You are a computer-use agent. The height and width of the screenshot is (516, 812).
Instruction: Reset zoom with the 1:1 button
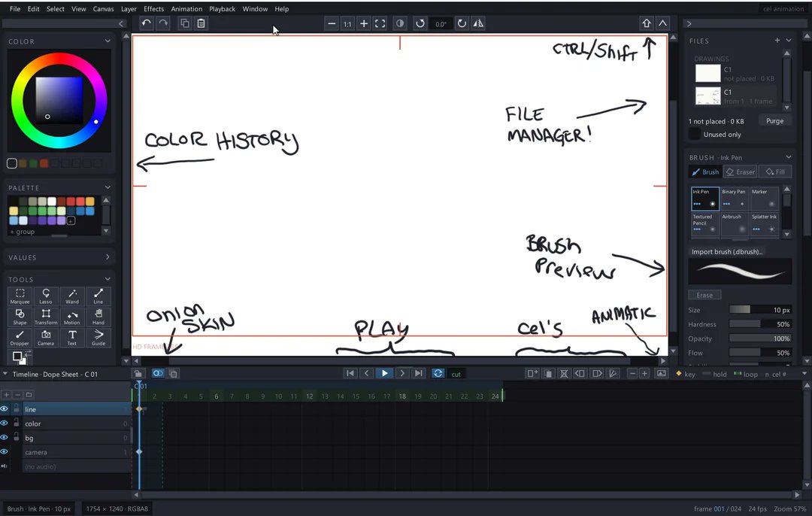(x=347, y=23)
